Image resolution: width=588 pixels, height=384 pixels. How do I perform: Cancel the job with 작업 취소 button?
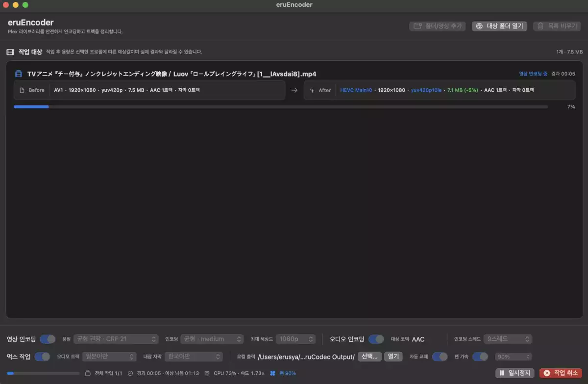561,373
